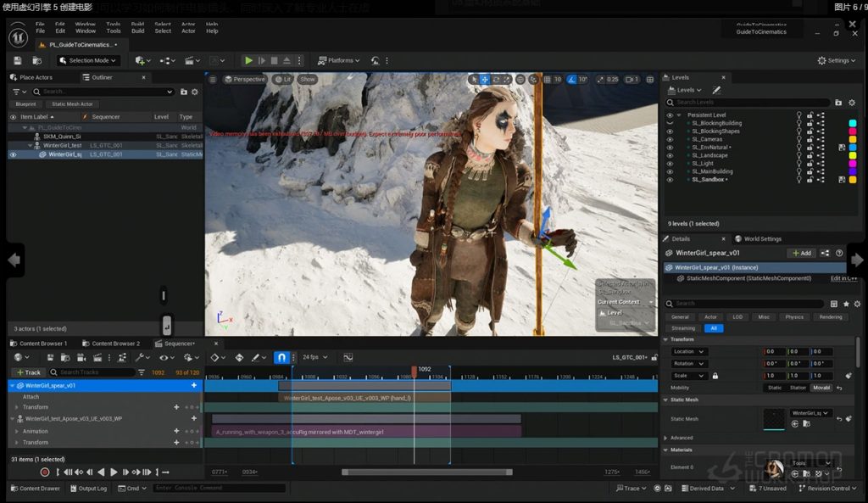
Task: Click Levels panel pencil edit icon
Action: (x=716, y=90)
